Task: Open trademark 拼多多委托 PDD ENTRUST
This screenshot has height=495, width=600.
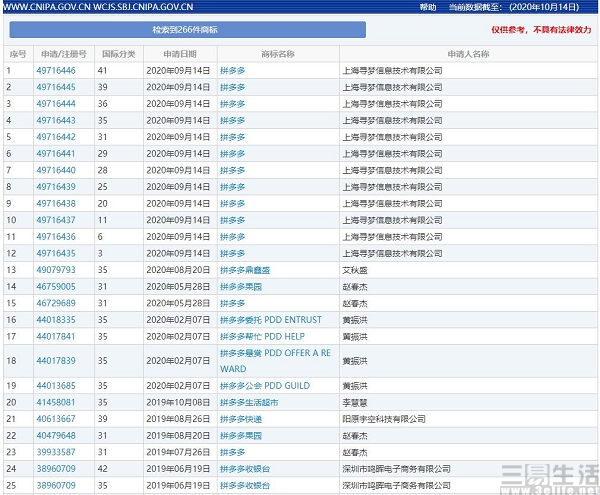Action: [271, 320]
